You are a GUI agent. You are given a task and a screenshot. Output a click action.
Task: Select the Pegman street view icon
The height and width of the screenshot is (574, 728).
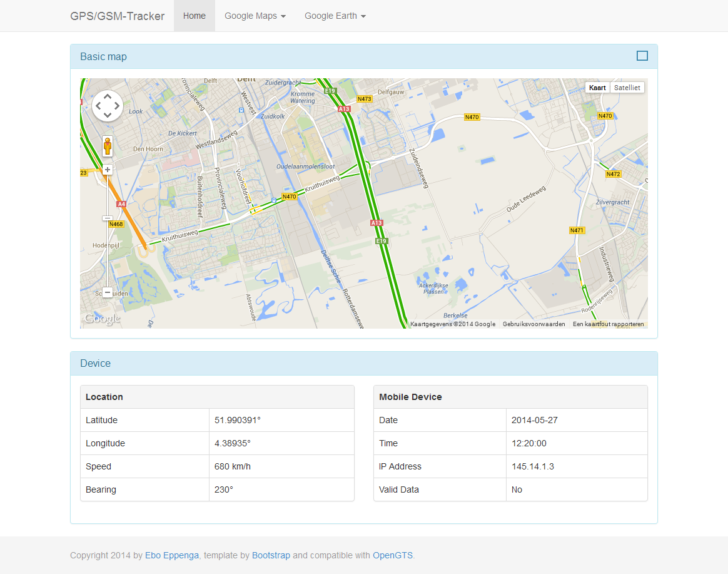coord(107,145)
